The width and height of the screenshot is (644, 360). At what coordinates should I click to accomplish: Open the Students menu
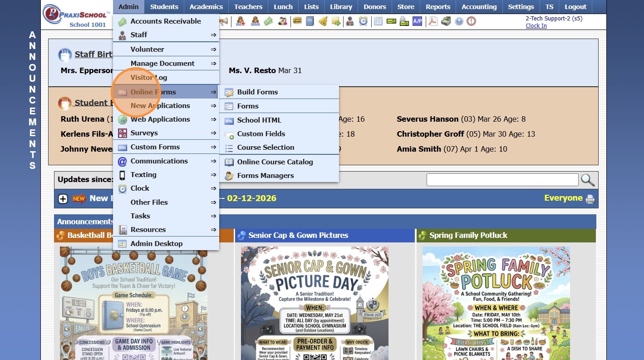(x=164, y=7)
